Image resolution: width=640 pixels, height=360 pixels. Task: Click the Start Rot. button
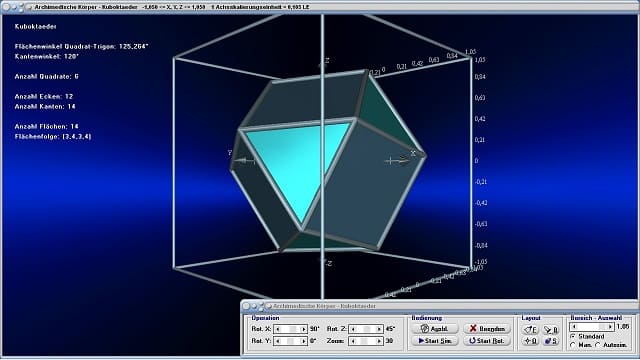point(487,340)
